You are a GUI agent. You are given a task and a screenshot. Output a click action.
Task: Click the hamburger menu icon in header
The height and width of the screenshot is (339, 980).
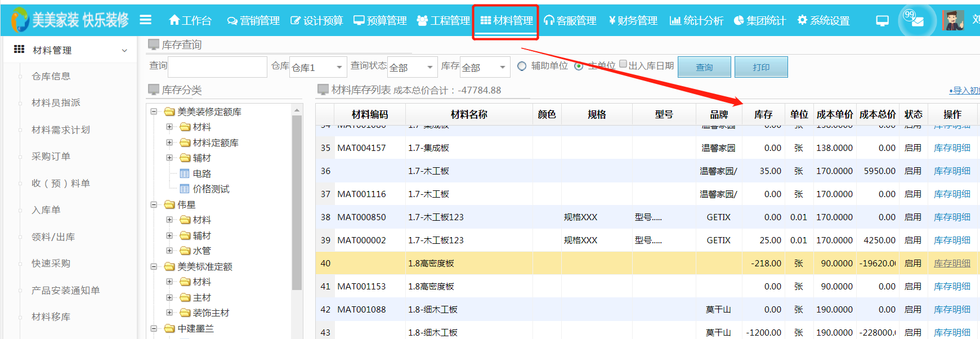tap(145, 20)
